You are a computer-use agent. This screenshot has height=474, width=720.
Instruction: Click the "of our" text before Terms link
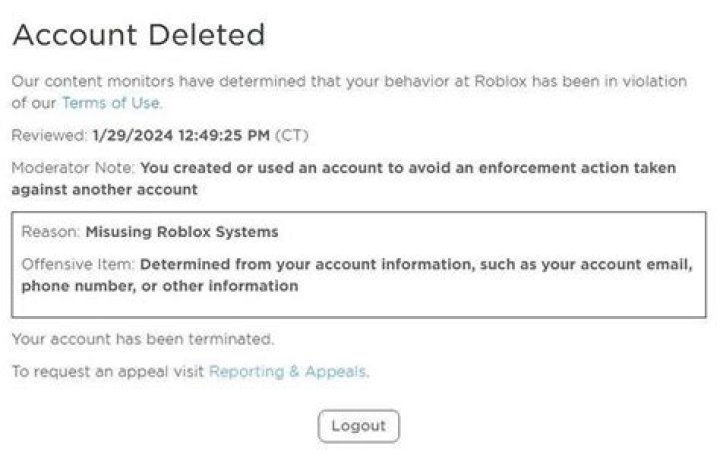34,102
